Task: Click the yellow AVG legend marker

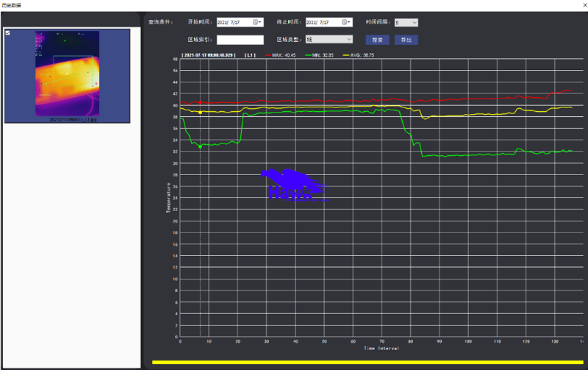Action: click(x=345, y=55)
